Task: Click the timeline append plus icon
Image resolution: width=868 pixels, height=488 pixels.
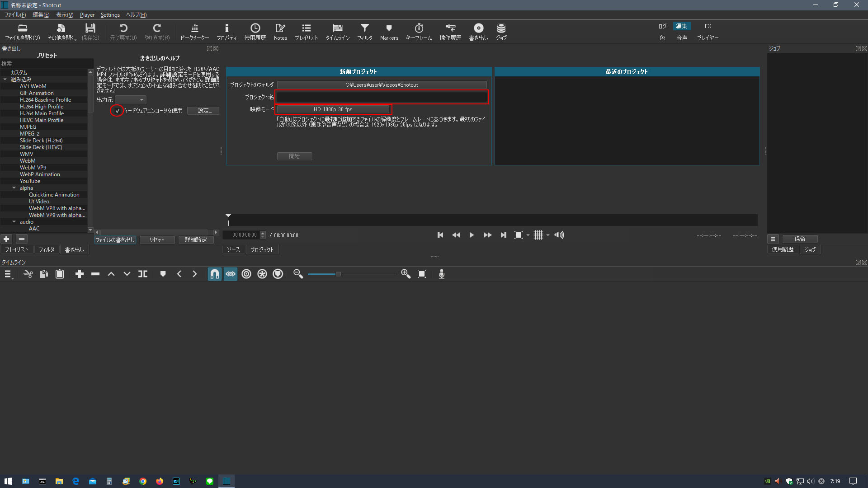Action: click(x=80, y=274)
